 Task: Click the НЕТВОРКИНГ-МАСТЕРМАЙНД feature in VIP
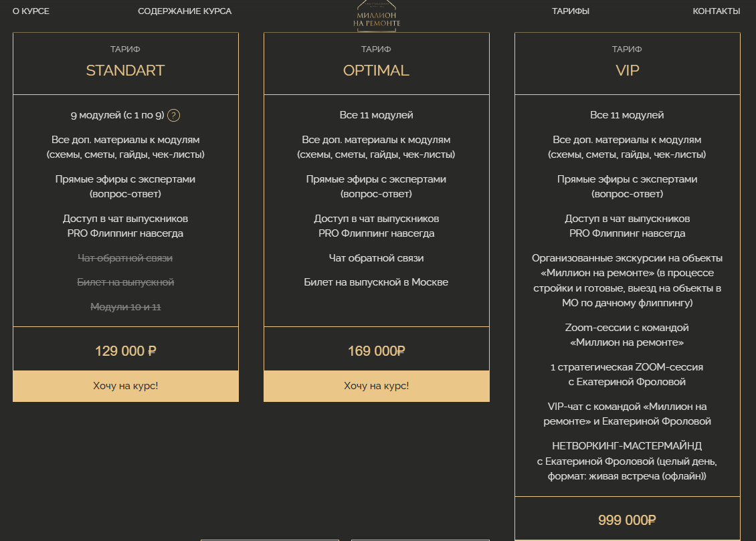[627, 445]
